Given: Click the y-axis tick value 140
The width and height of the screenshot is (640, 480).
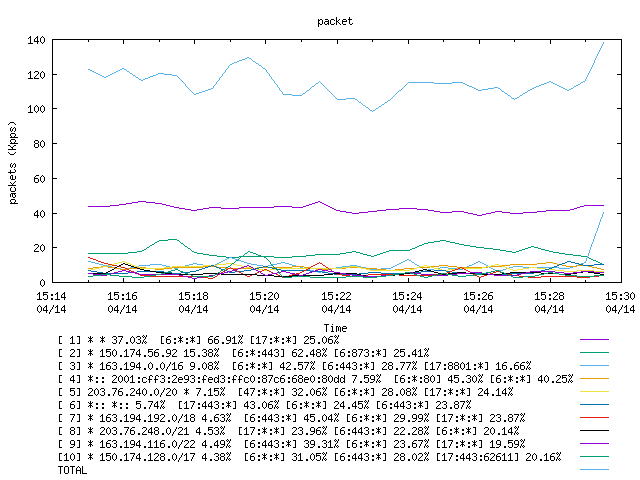Looking at the screenshot, I should (36, 40).
